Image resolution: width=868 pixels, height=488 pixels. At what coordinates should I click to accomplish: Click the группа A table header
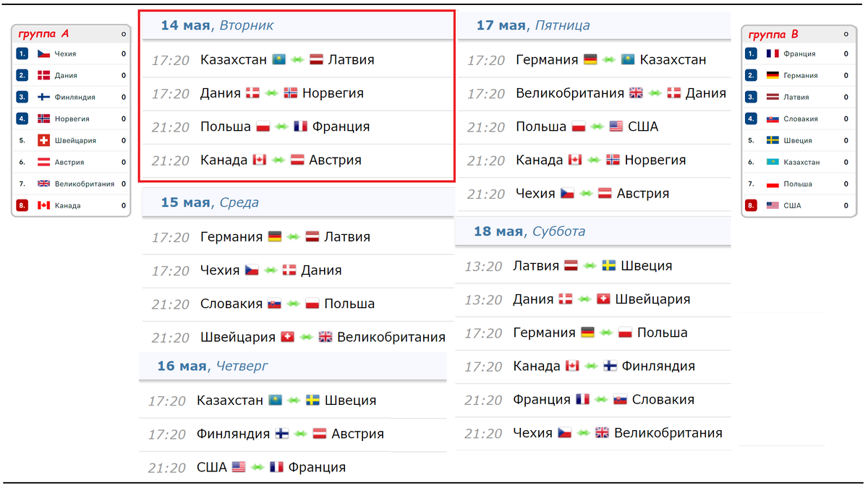pyautogui.click(x=72, y=33)
